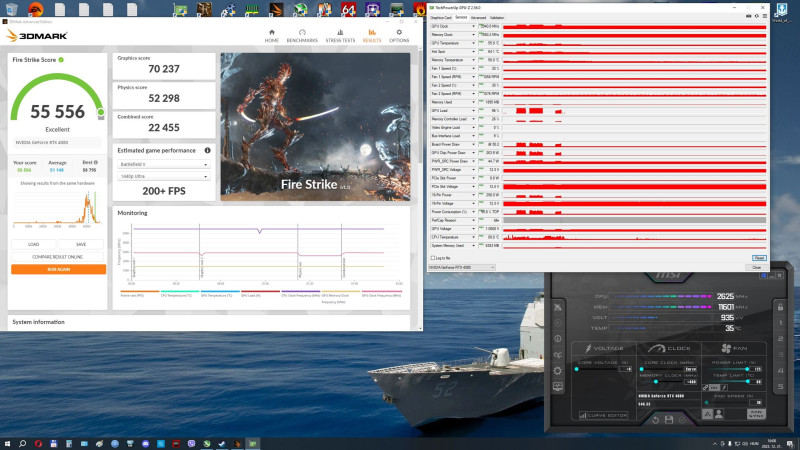The image size is (800, 450).
Task: Open the Board Power Draw sensor dropdown
Action: (x=473, y=144)
